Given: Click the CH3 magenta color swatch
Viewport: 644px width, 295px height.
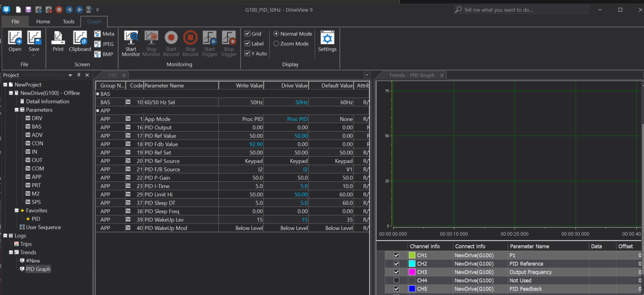Looking at the screenshot, I should point(413,272).
